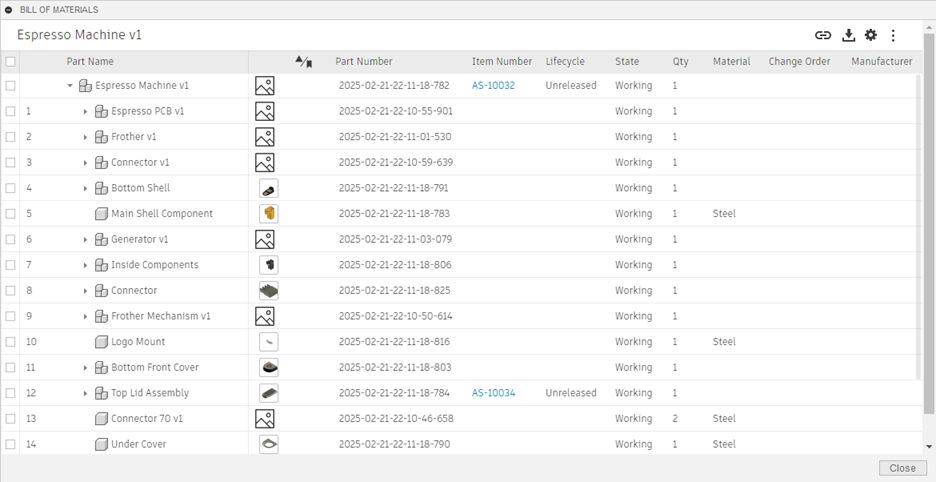
Task: Click the copy link icon
Action: pyautogui.click(x=823, y=35)
